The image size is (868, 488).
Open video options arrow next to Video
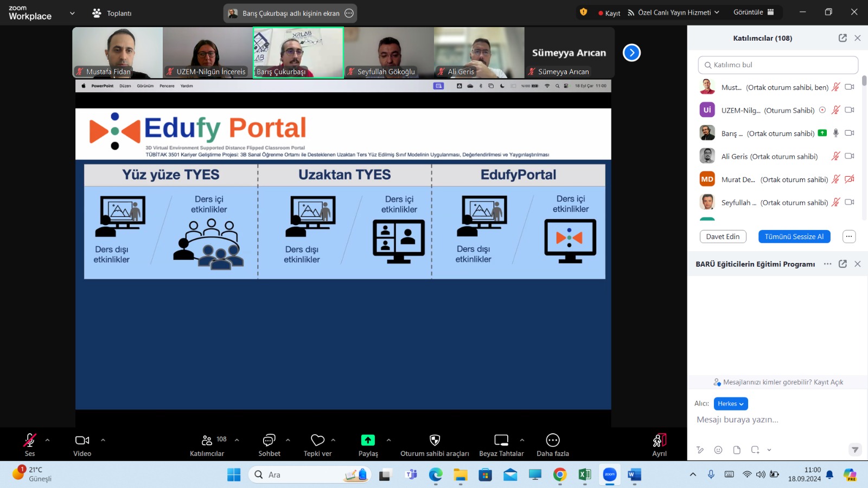click(103, 440)
